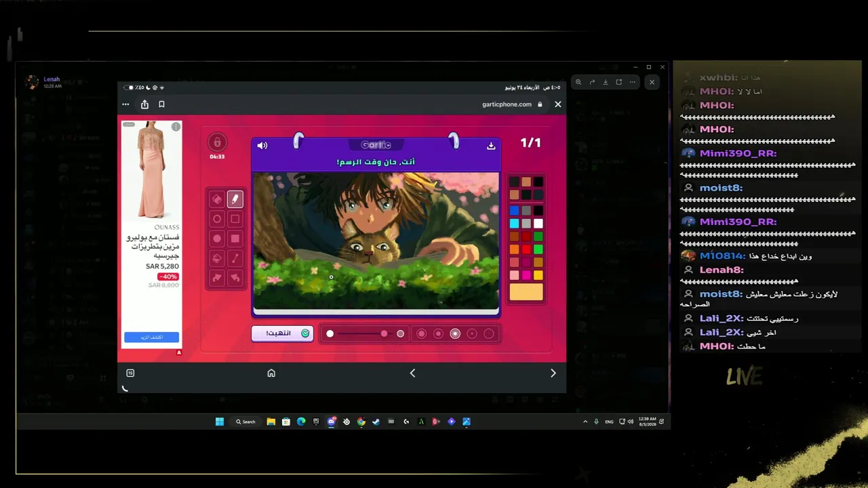Click the left-pointing undo arrow tool
The width and height of the screenshot is (868, 488).
(x=235, y=278)
